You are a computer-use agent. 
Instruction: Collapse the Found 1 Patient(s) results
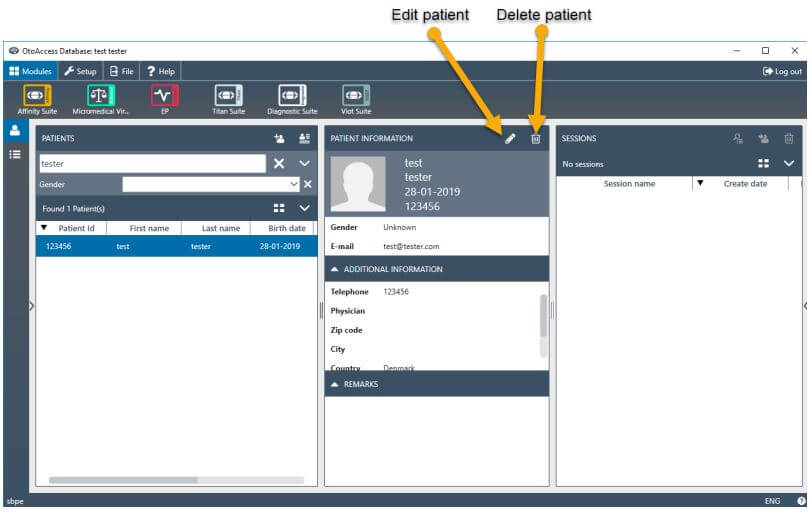(x=304, y=208)
